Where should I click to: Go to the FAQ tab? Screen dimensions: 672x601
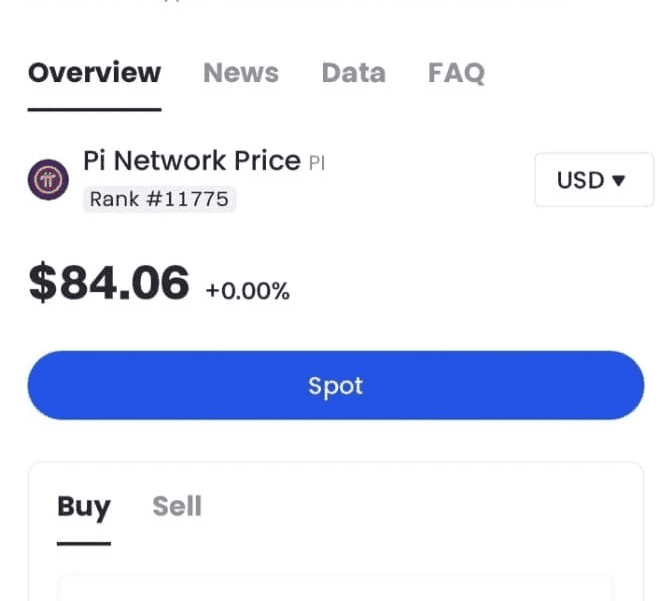(456, 72)
